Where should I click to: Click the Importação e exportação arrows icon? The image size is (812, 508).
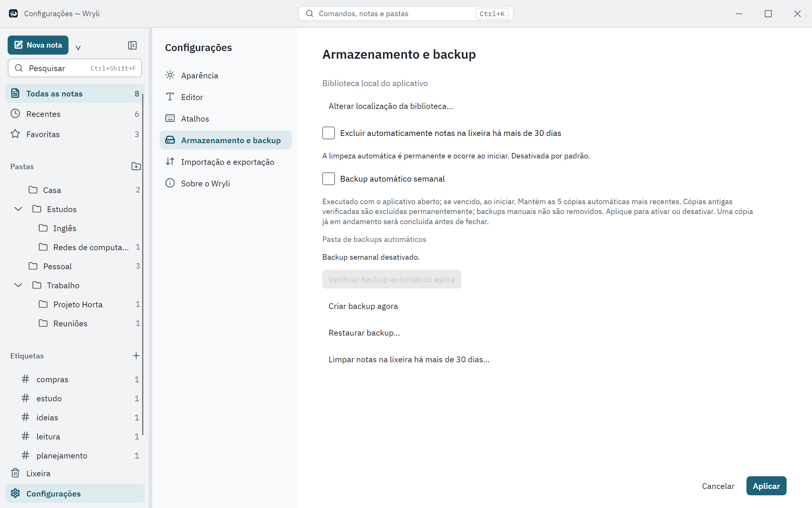click(170, 161)
